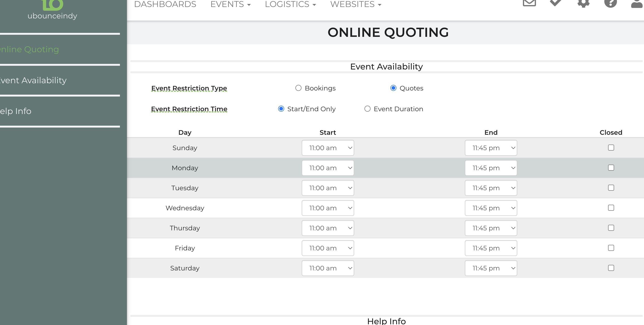Go to Dashboards
This screenshot has width=644, height=325.
[x=165, y=4]
